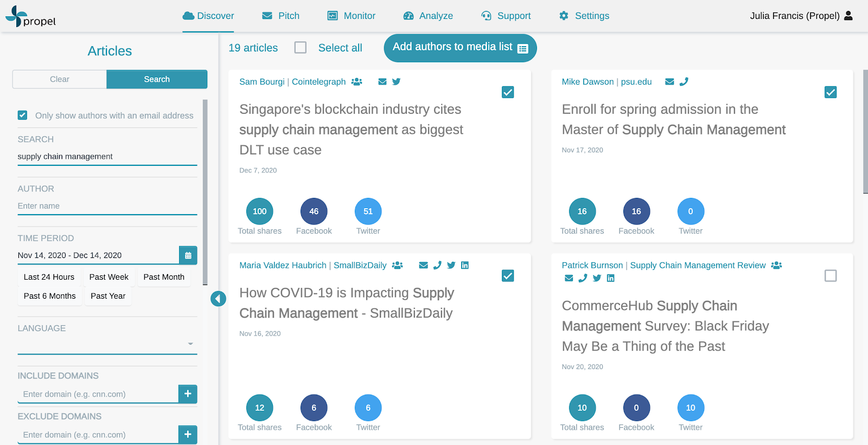Open the user profile icon next to Julia Francis
Viewport: 868px width, 445px height.
click(x=848, y=16)
